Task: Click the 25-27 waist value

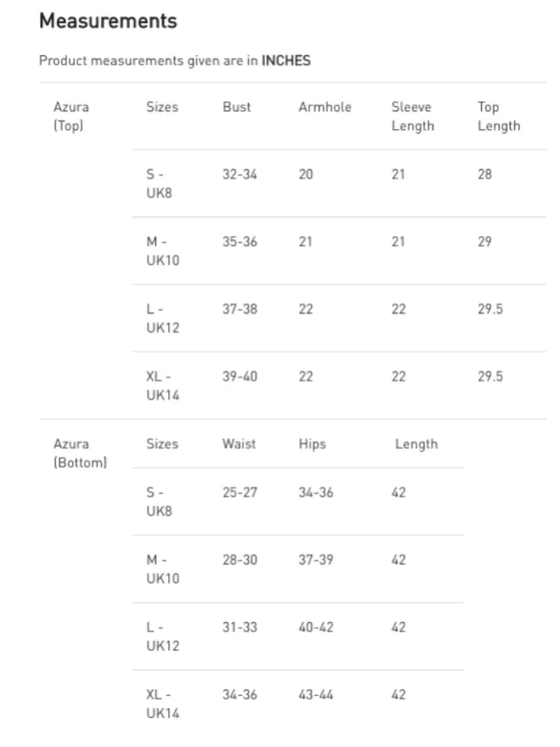Action: pos(239,492)
